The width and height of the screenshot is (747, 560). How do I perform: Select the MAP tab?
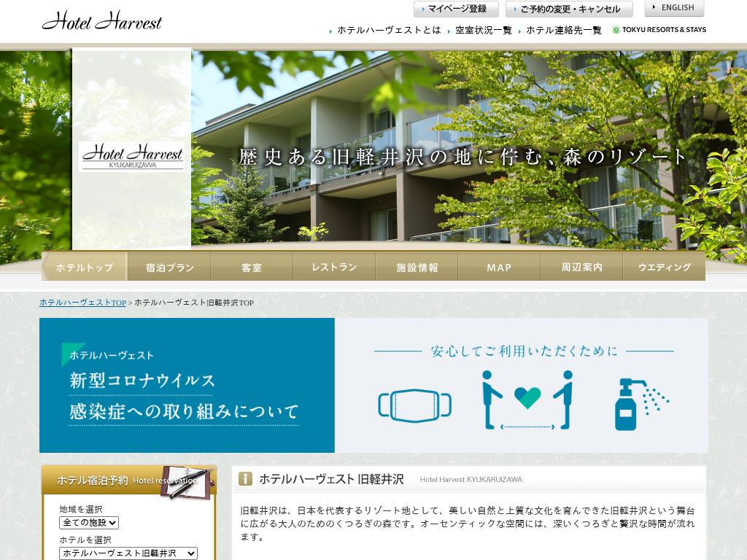[499, 267]
